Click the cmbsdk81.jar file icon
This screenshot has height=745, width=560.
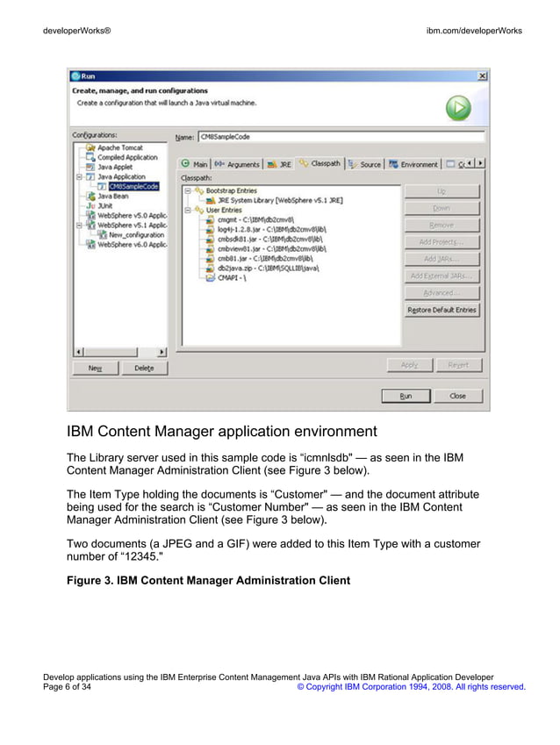coord(211,240)
